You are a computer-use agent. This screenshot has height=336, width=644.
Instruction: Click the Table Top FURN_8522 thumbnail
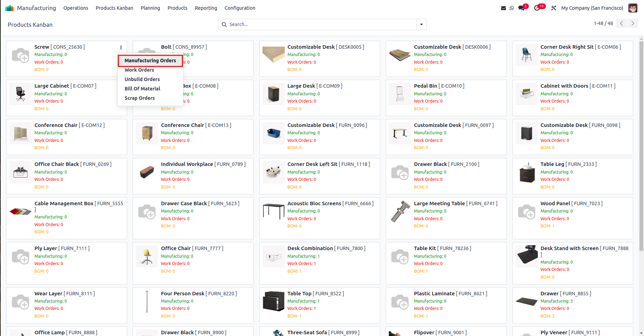pyautogui.click(x=274, y=302)
